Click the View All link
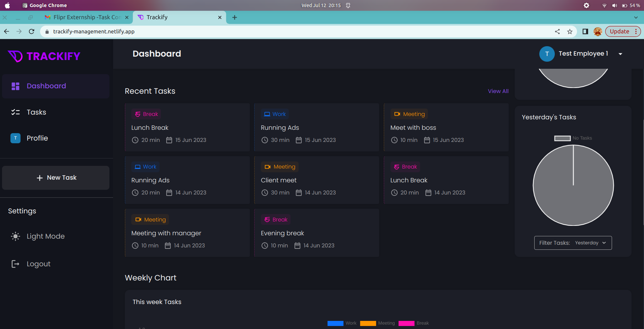Viewport: 644px width, 329px height. 498,91
